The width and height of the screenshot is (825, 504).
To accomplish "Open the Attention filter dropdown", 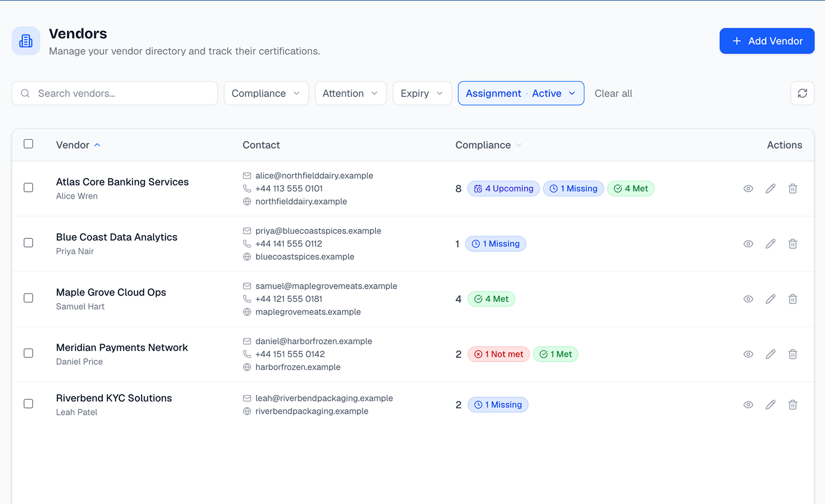I will (x=350, y=93).
